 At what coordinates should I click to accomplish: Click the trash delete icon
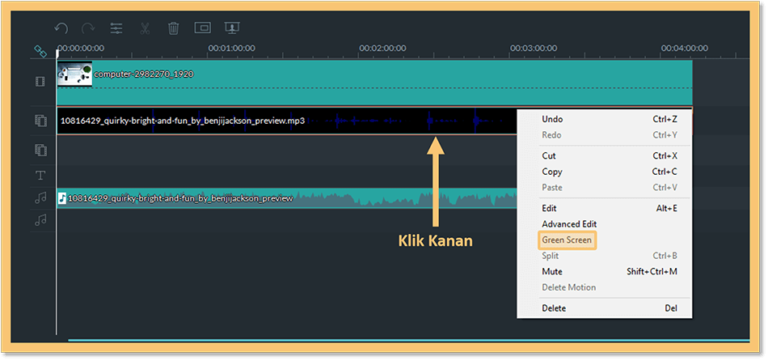click(x=173, y=28)
